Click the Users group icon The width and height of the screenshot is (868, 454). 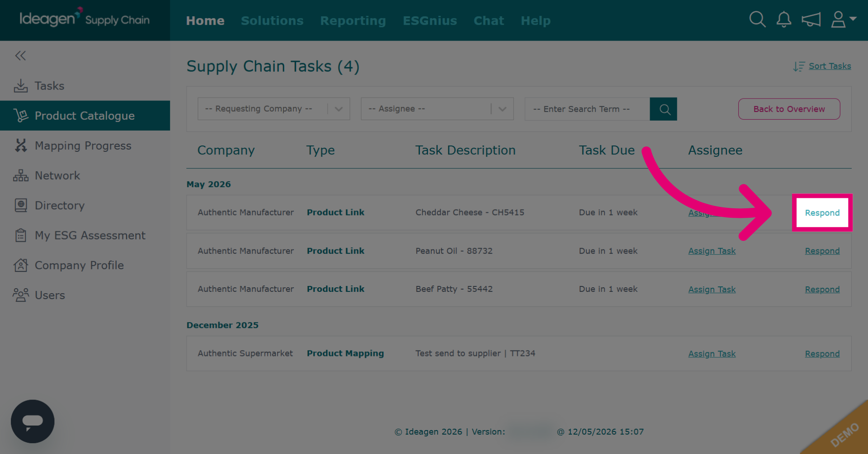[21, 295]
